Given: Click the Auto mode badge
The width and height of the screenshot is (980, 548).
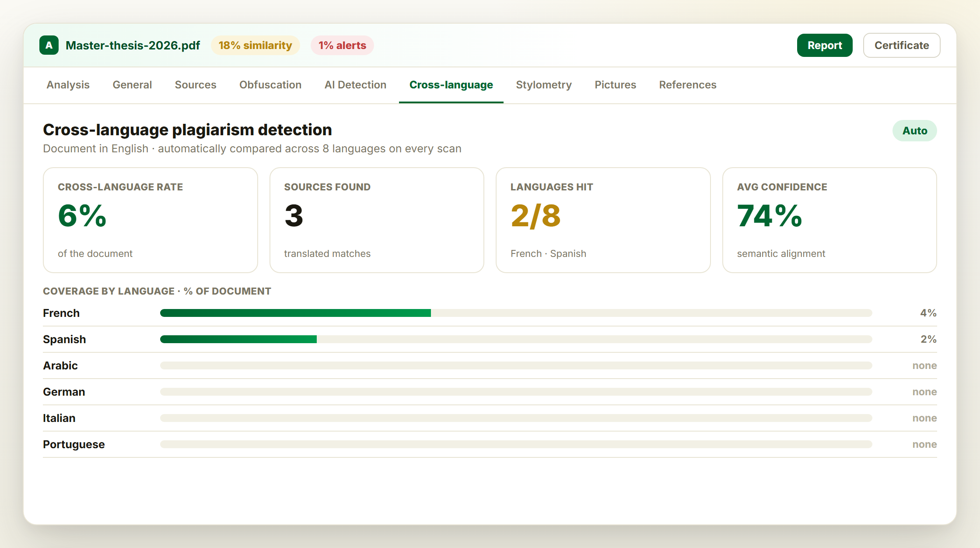Looking at the screenshot, I should [915, 130].
